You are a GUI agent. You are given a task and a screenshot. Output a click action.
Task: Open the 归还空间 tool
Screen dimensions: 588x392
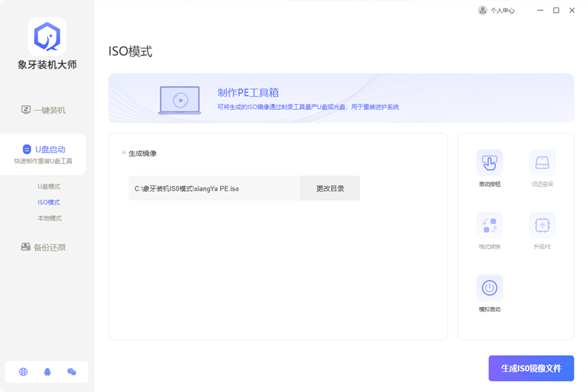pos(542,162)
